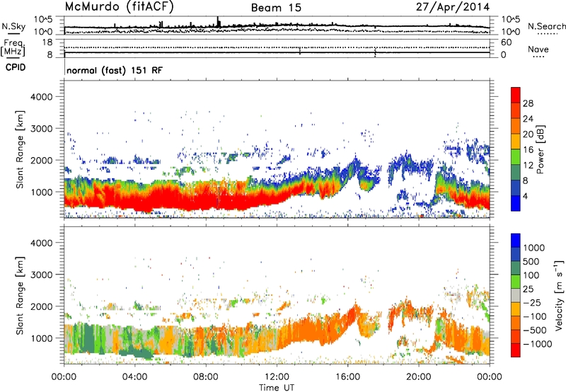Click the 20:00 time axis tick label
The height and width of the screenshot is (392, 566).
419,377
